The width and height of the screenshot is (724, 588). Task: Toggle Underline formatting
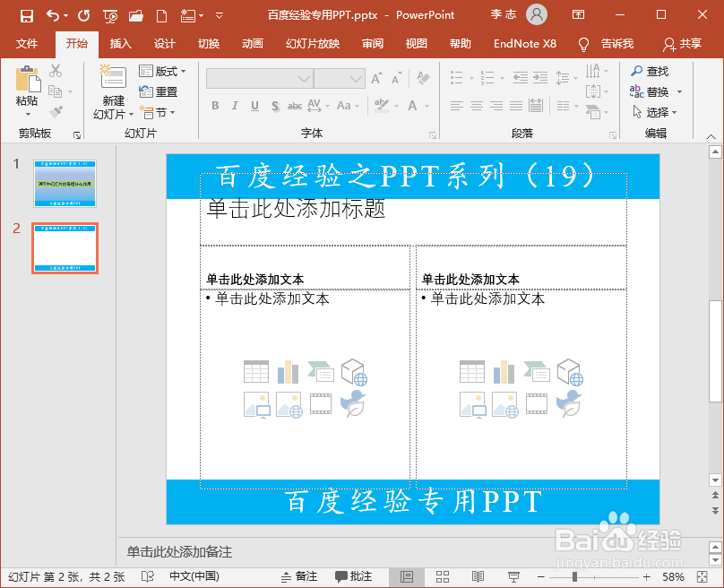coord(254,106)
